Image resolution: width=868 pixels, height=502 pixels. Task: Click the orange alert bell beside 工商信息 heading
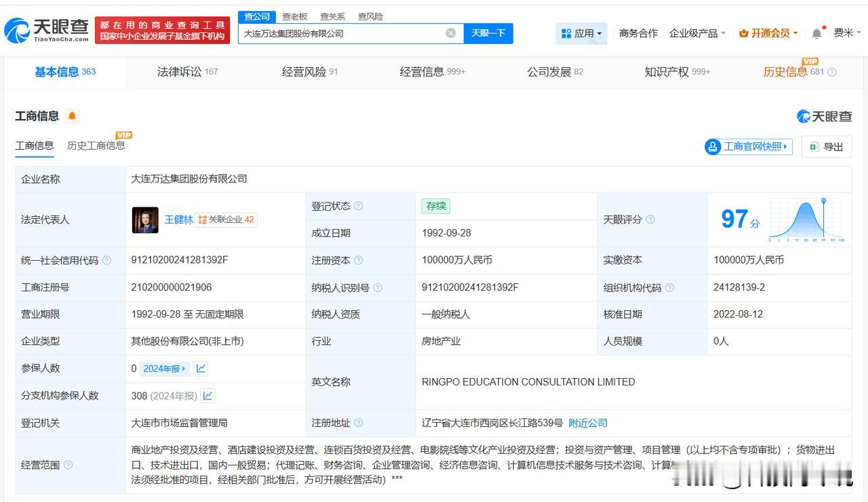[x=72, y=116]
